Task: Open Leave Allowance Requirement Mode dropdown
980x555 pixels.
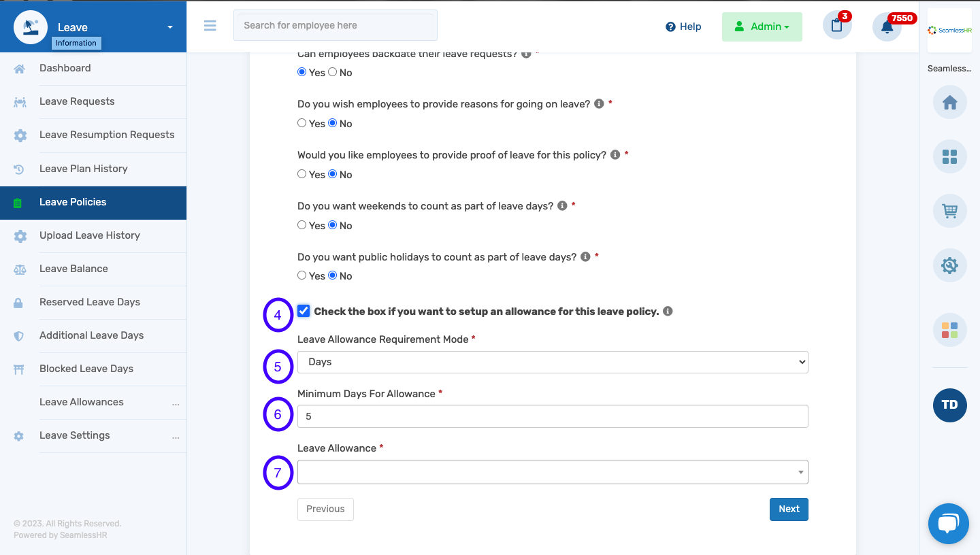Action: (x=552, y=362)
